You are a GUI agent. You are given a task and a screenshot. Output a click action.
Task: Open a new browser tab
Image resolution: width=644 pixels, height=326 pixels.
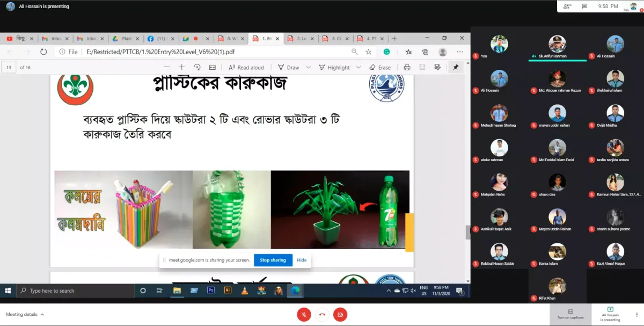tap(394, 39)
